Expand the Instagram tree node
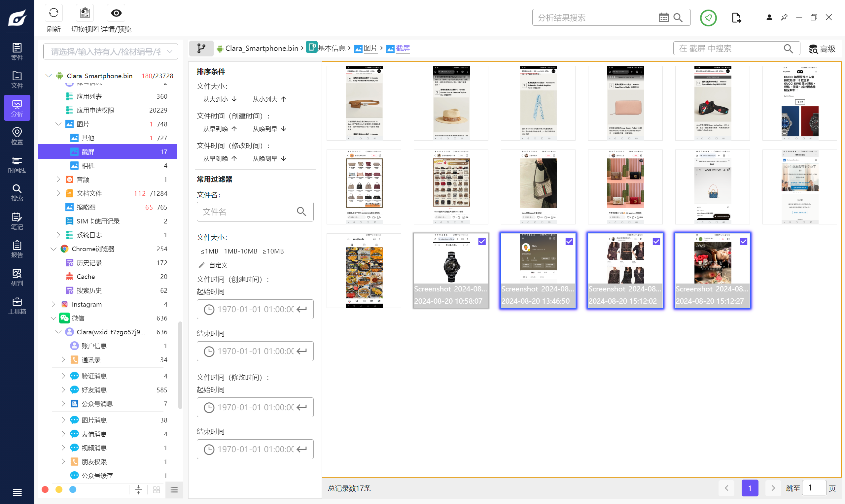 tap(53, 304)
